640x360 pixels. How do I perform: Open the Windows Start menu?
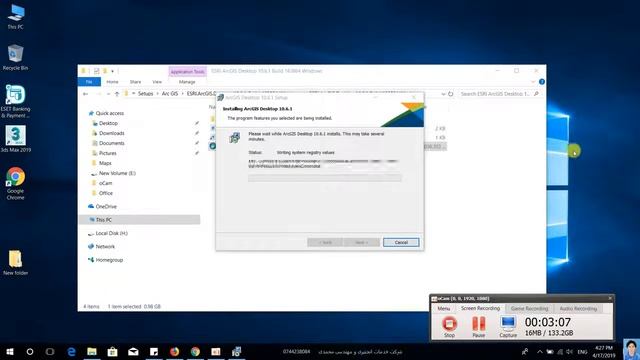[10, 351]
